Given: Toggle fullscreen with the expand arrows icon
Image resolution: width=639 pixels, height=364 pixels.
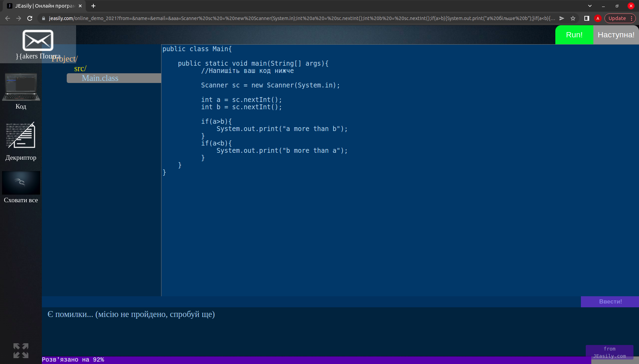Looking at the screenshot, I should pyautogui.click(x=21, y=351).
